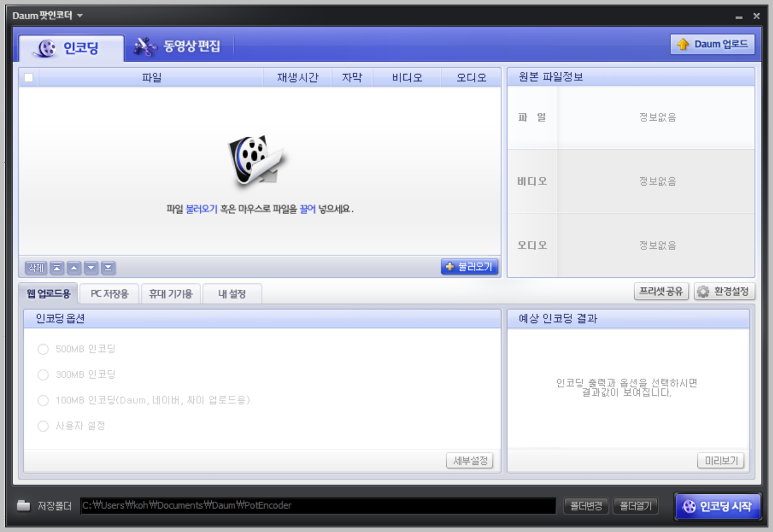Move item down with the down arrow icon
This screenshot has width=773, height=532.
[x=91, y=268]
